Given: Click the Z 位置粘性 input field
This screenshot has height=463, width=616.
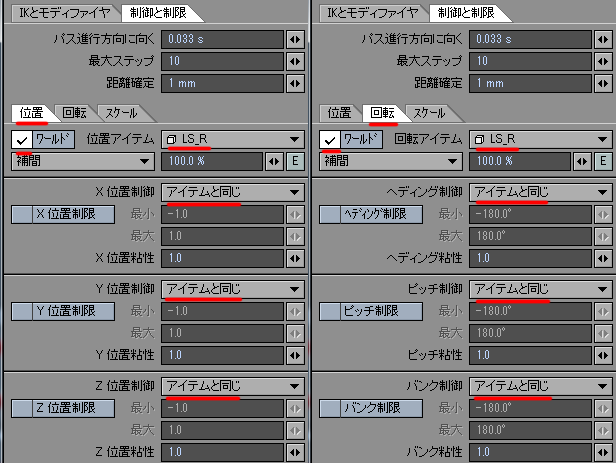Looking at the screenshot, I should pyautogui.click(x=222, y=452).
